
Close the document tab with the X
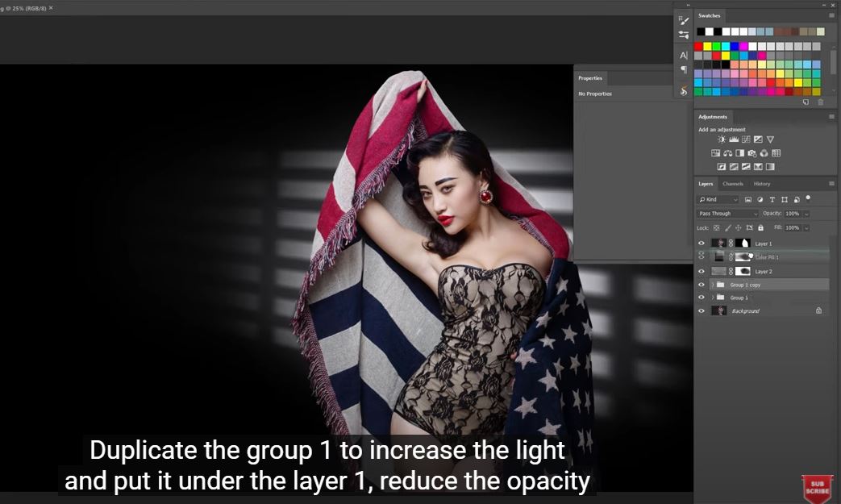51,8
